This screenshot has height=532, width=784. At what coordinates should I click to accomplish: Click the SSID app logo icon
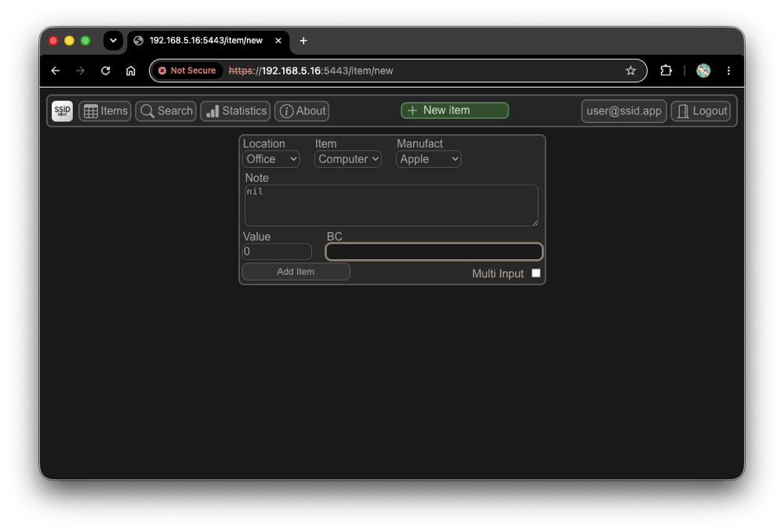point(62,111)
